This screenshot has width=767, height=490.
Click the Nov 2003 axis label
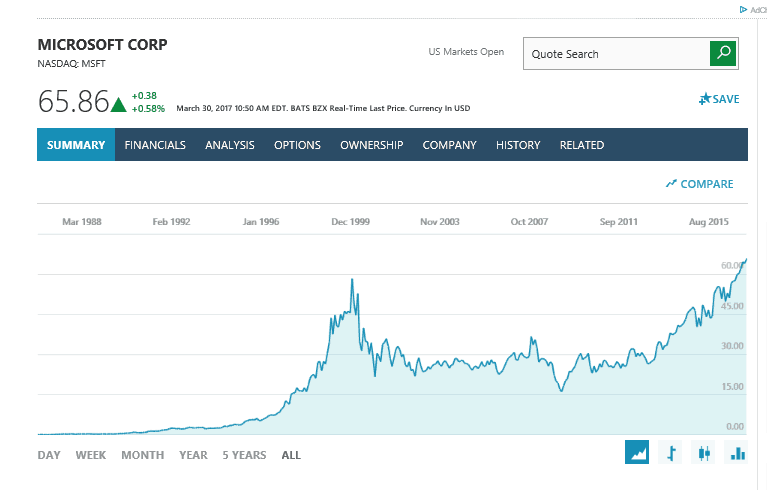440,222
